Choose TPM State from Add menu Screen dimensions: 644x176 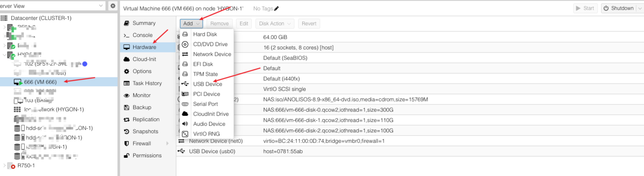[x=207, y=74]
